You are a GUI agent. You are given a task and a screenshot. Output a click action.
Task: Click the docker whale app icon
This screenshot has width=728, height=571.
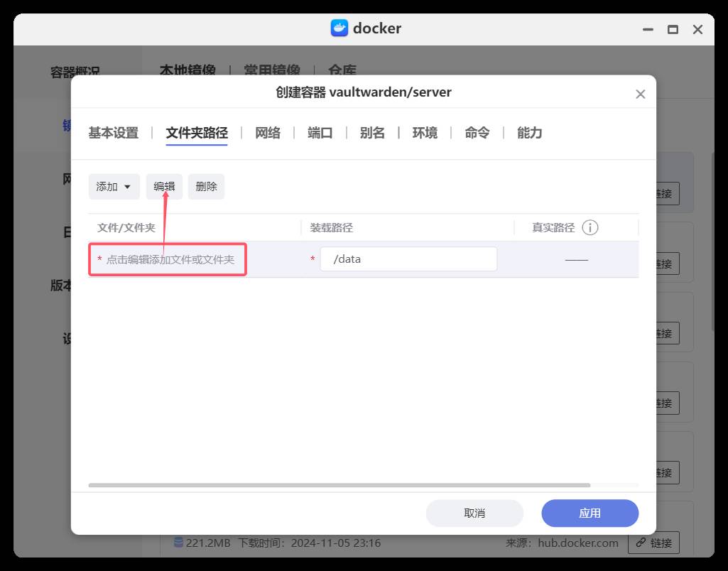pyautogui.click(x=339, y=28)
